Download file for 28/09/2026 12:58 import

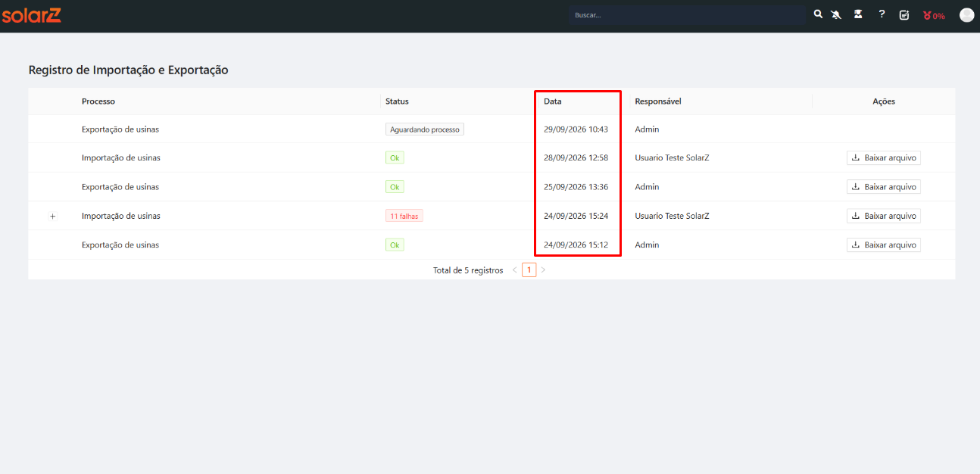coord(884,158)
